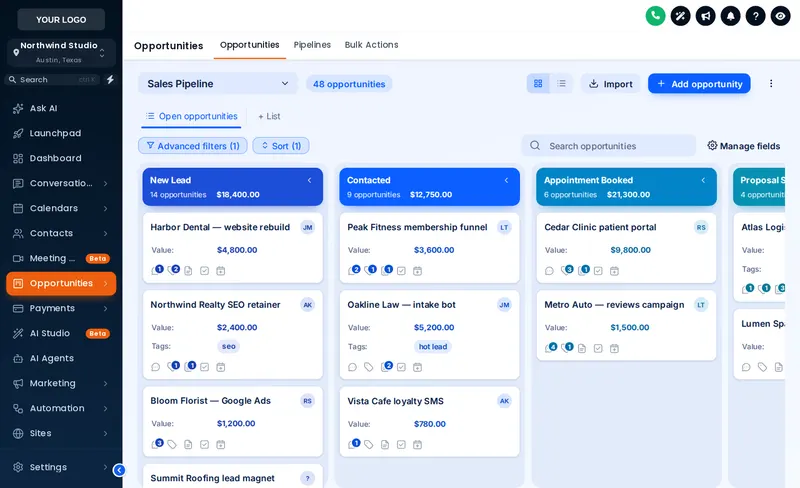Collapse the Contacted column
Viewport: 800px width, 488px height.
506,180
